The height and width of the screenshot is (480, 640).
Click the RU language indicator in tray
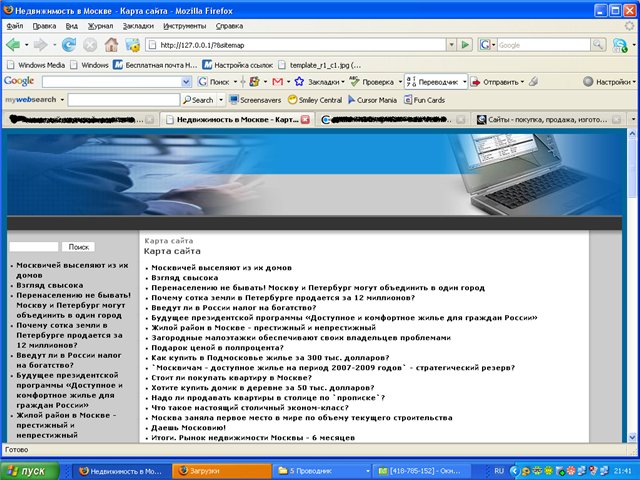pyautogui.click(x=499, y=471)
